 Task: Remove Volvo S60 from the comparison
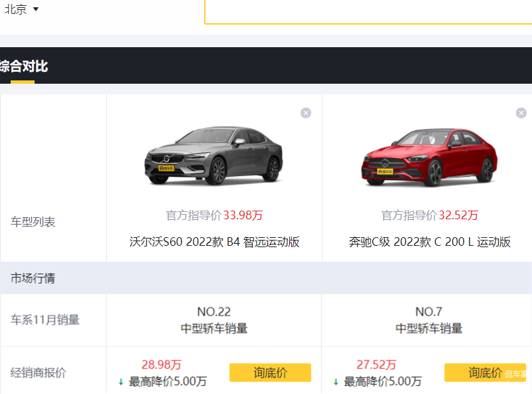[x=306, y=113]
